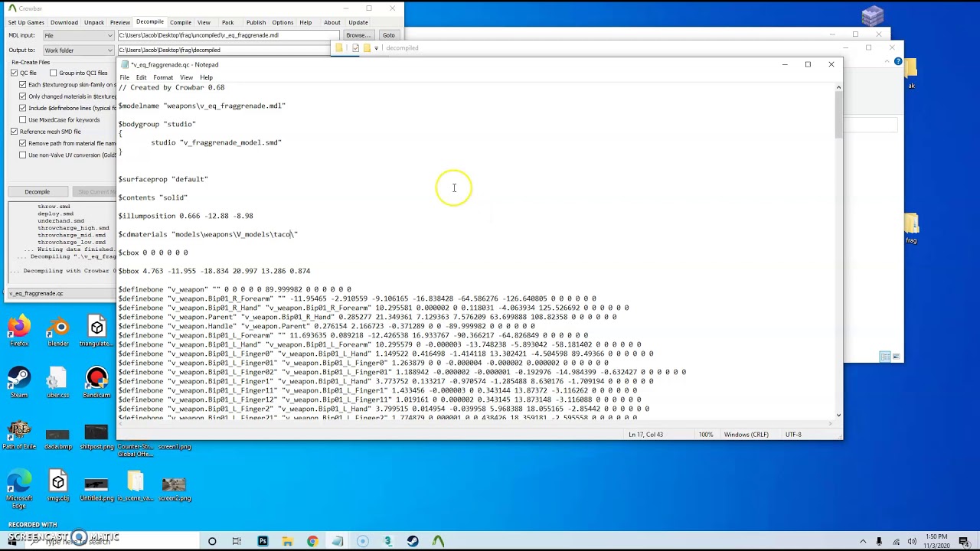Open Path of Exile desktop shortcut

click(x=19, y=435)
